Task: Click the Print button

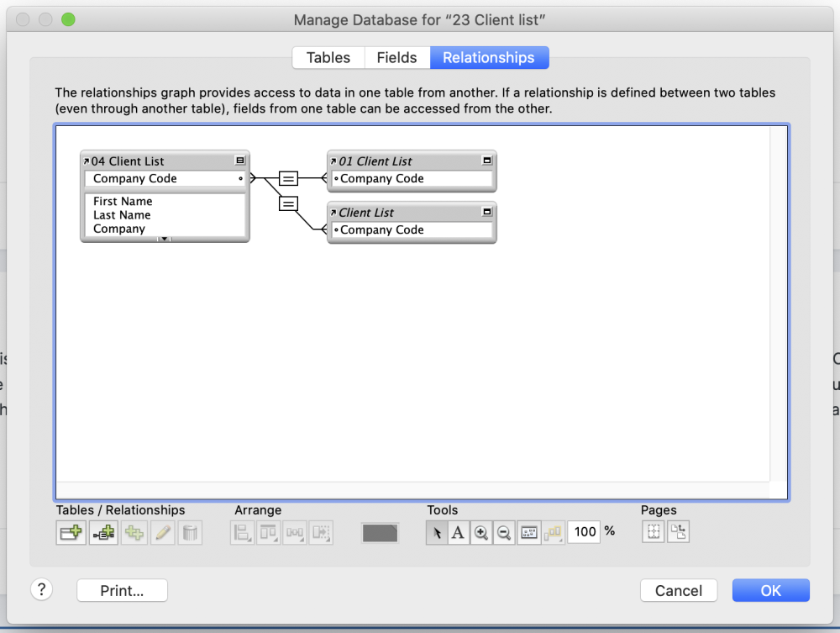Action: click(x=121, y=590)
